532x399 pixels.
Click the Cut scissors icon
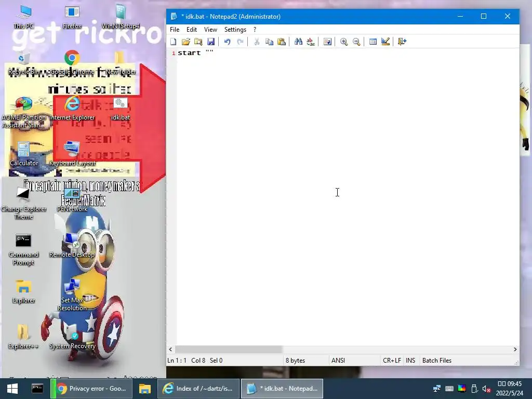257,42
